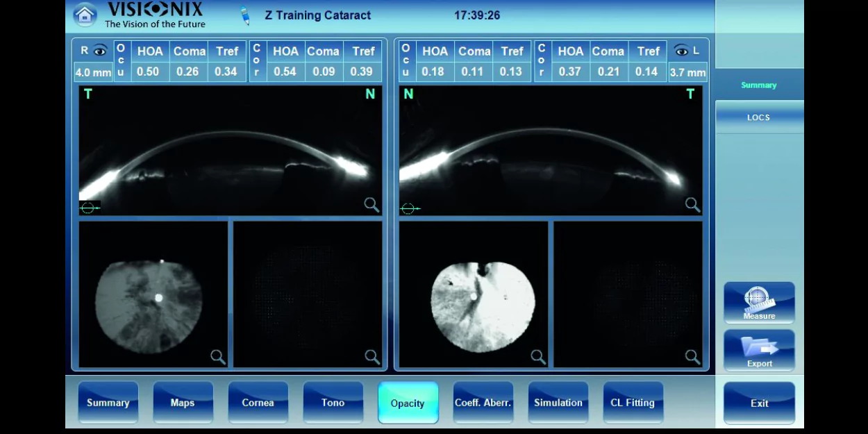Click the left eye axis target icon
This screenshot has width=868, height=434.
(410, 208)
